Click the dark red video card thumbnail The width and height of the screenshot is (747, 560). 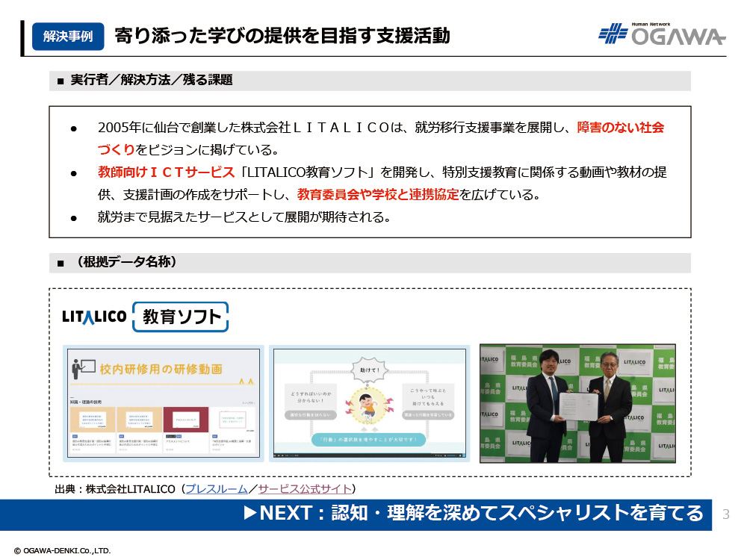pyautogui.click(x=185, y=419)
